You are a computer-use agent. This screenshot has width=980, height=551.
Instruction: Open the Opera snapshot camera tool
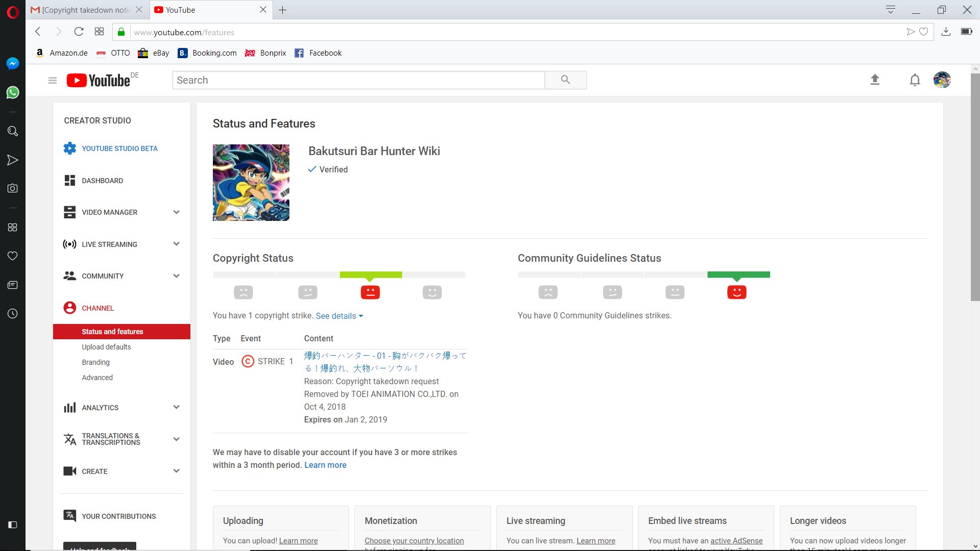[13, 188]
